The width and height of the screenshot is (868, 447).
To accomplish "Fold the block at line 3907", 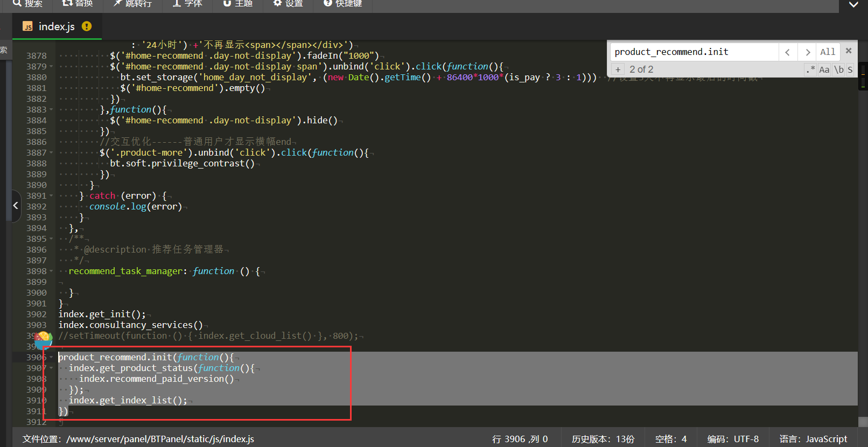I will tap(51, 368).
